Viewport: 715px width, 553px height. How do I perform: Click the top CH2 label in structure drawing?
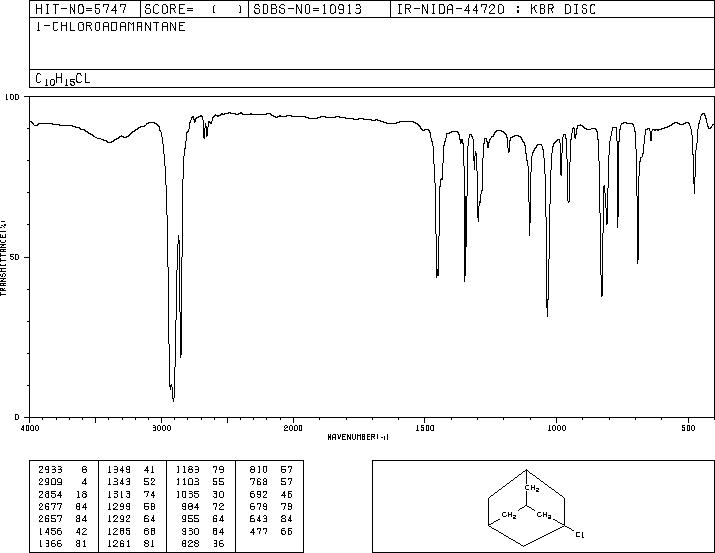point(532,489)
